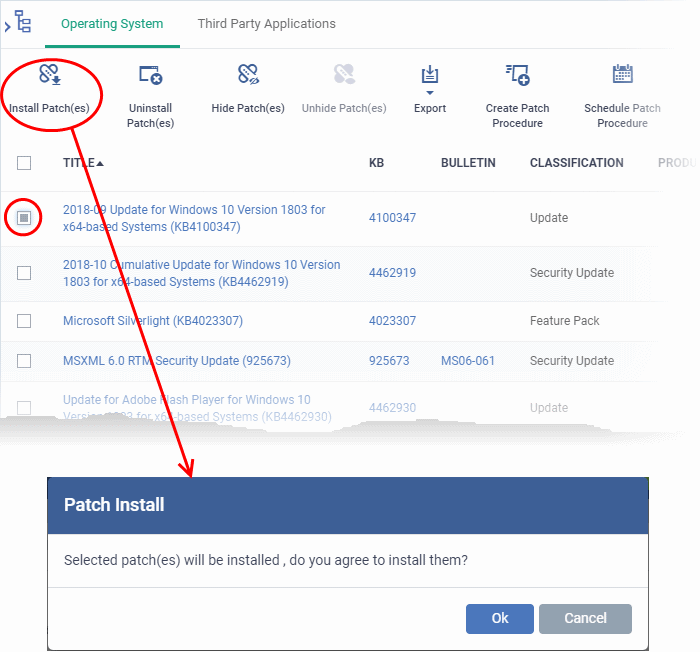Click the Patch Install dialog title
The width and height of the screenshot is (700, 652).
114,505
